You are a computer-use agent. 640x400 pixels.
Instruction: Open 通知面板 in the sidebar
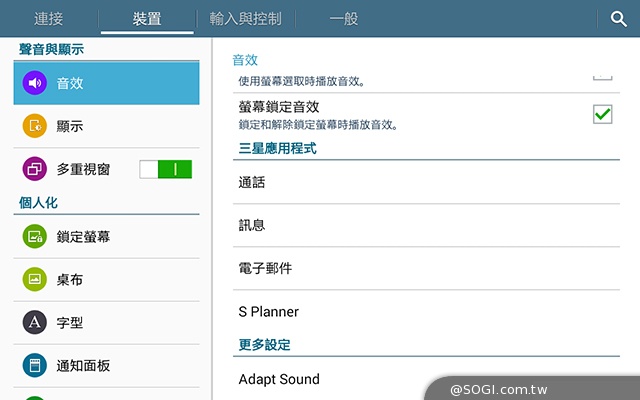tap(107, 365)
